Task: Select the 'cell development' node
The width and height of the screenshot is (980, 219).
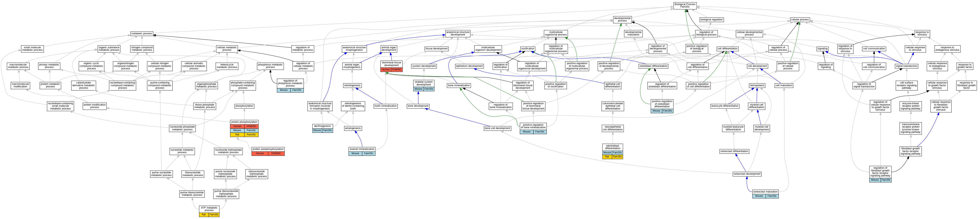Action: [757, 66]
